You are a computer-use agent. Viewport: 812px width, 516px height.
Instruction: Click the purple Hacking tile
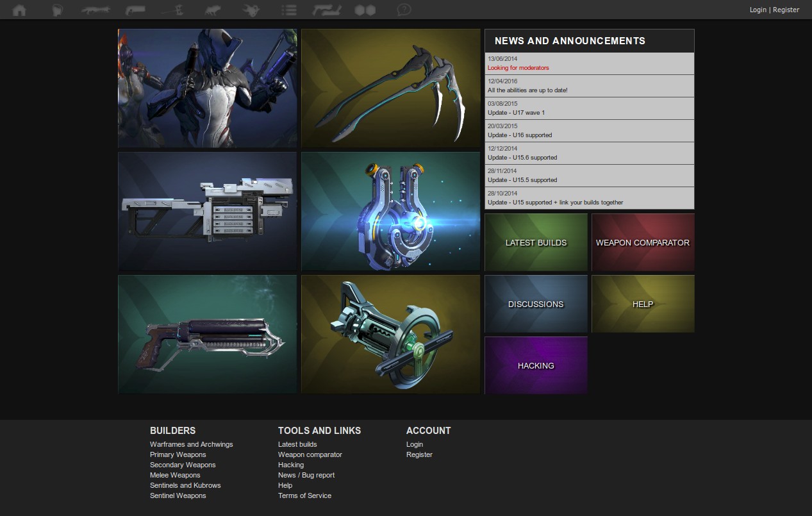[536, 365]
